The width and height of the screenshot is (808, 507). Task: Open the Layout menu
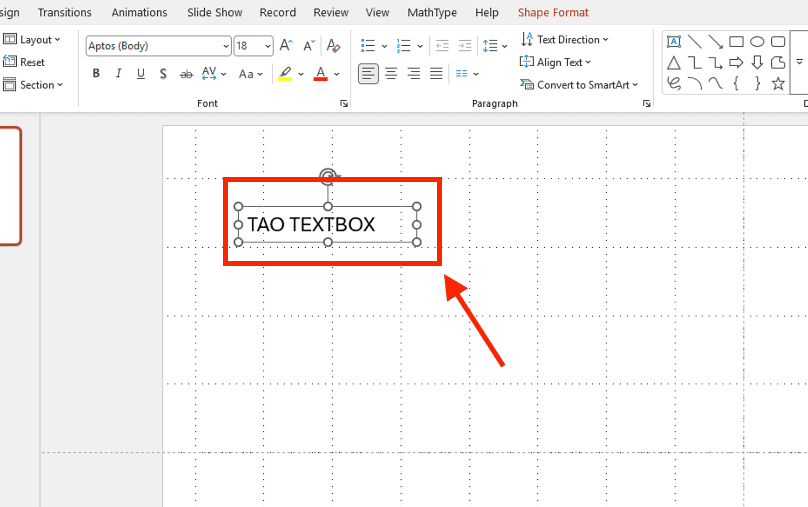(31, 40)
